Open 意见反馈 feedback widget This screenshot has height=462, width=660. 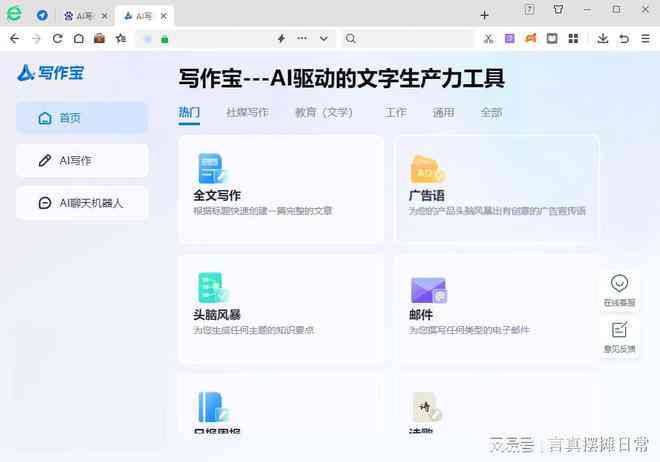coord(619,337)
